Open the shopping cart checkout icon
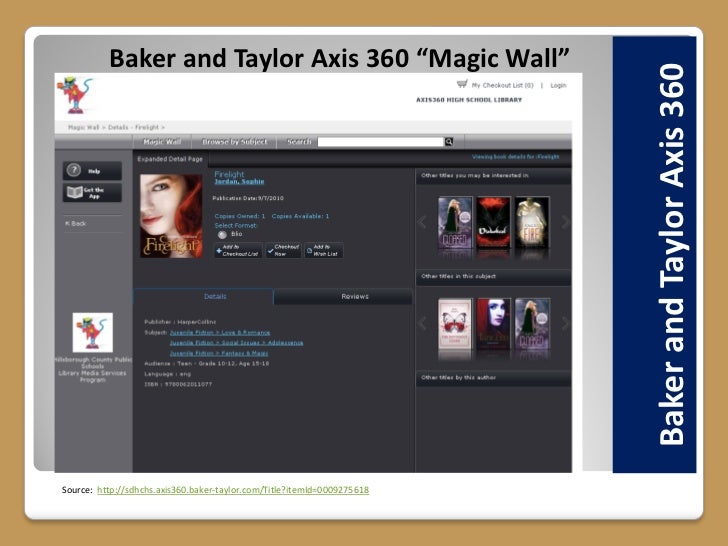728x546 pixels. click(x=462, y=84)
